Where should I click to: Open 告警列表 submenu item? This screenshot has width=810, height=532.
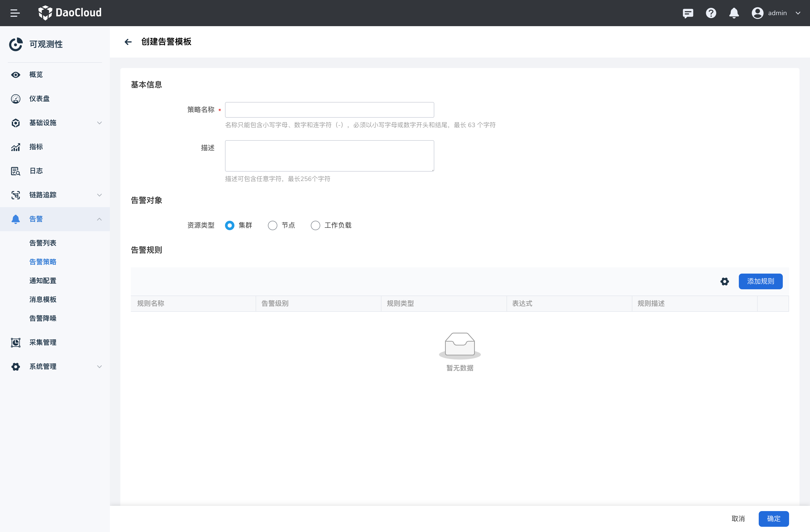[43, 243]
